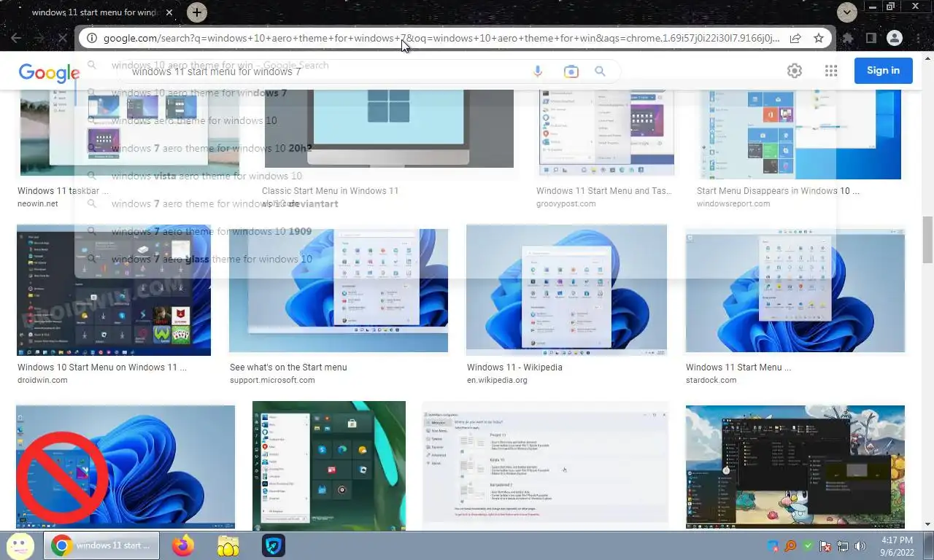This screenshot has height=560, width=934.
Task: Open Google quick settings gear
Action: [x=795, y=71]
